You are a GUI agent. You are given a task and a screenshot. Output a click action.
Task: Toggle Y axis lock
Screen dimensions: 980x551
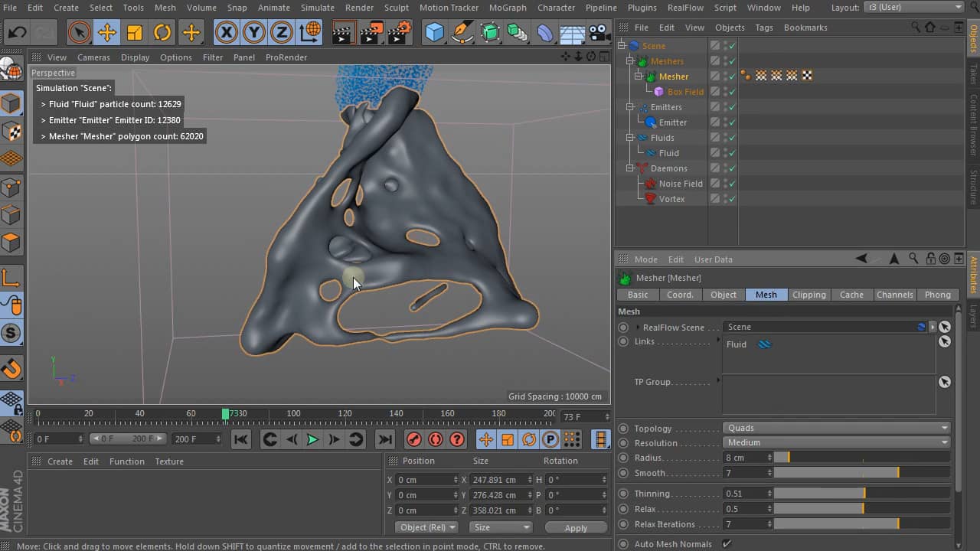coord(254,33)
